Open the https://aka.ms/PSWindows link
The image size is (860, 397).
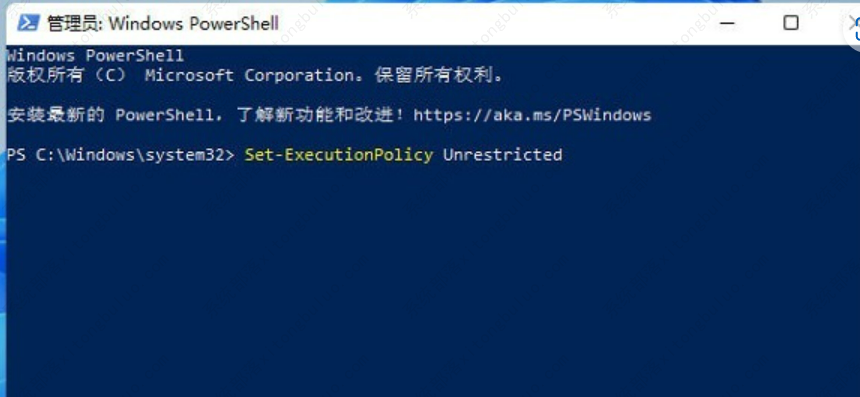532,115
